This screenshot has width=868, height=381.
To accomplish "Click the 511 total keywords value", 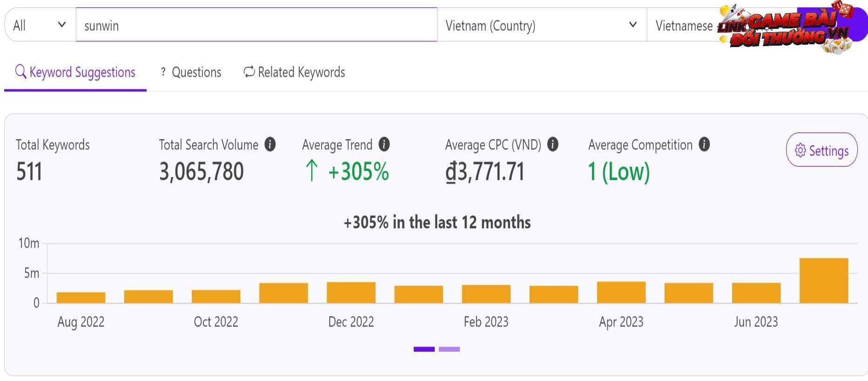I will point(29,171).
